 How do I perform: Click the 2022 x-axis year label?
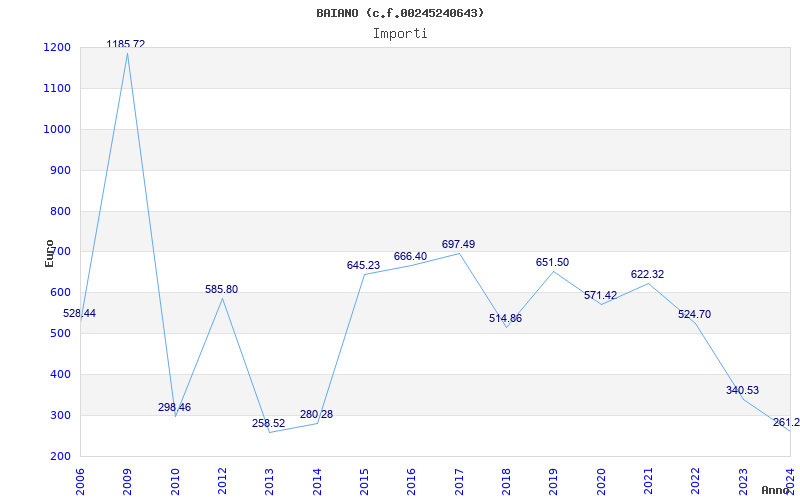[x=696, y=482]
